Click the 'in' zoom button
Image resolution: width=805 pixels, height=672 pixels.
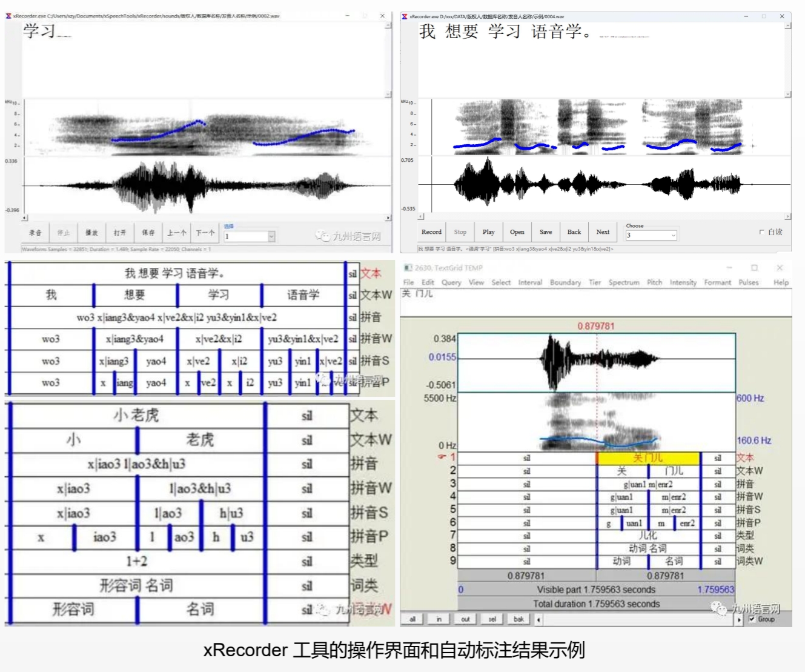[439, 619]
